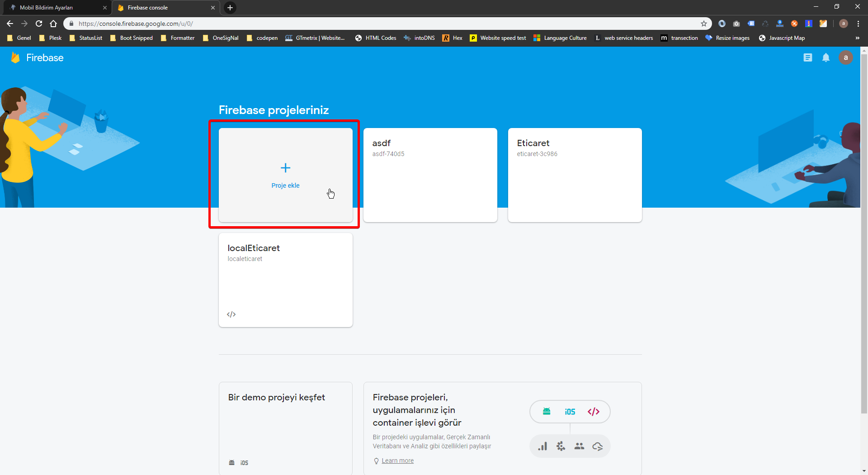Open the localEticaret project card
The image size is (868, 475).
click(x=285, y=280)
